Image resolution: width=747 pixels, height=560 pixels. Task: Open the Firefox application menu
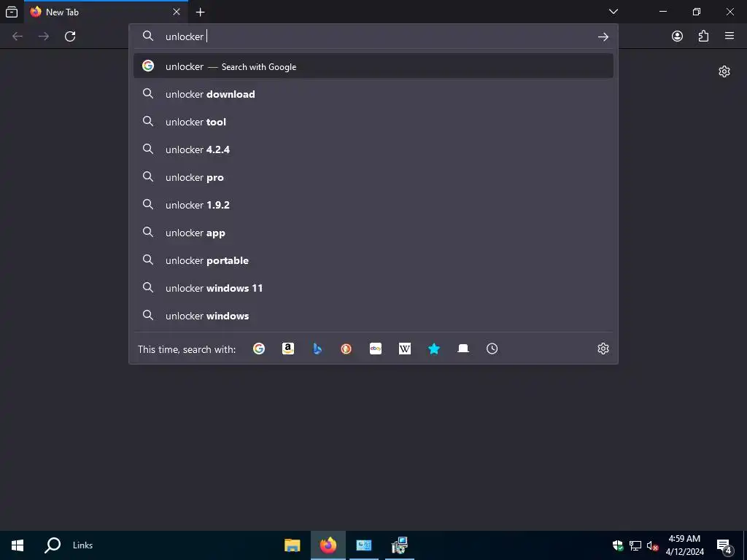point(729,36)
